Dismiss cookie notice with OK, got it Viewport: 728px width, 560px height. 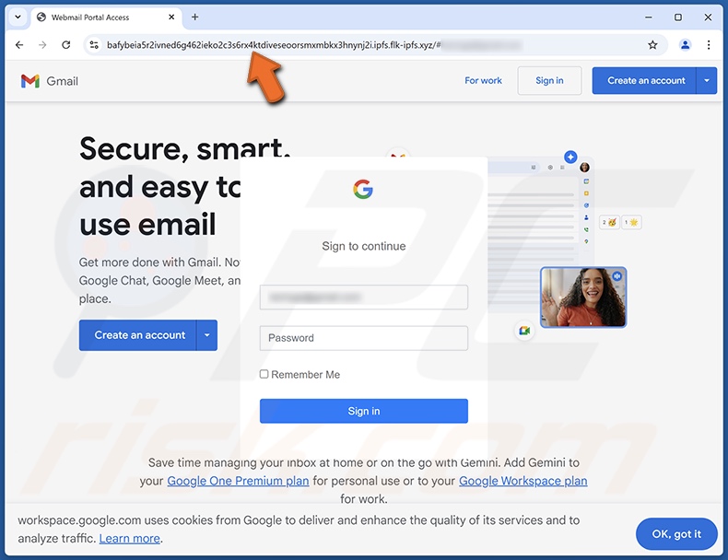point(676,534)
